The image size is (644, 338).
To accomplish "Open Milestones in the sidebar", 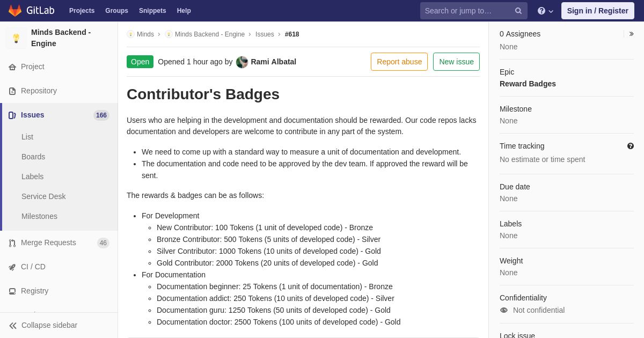I will coord(39,216).
